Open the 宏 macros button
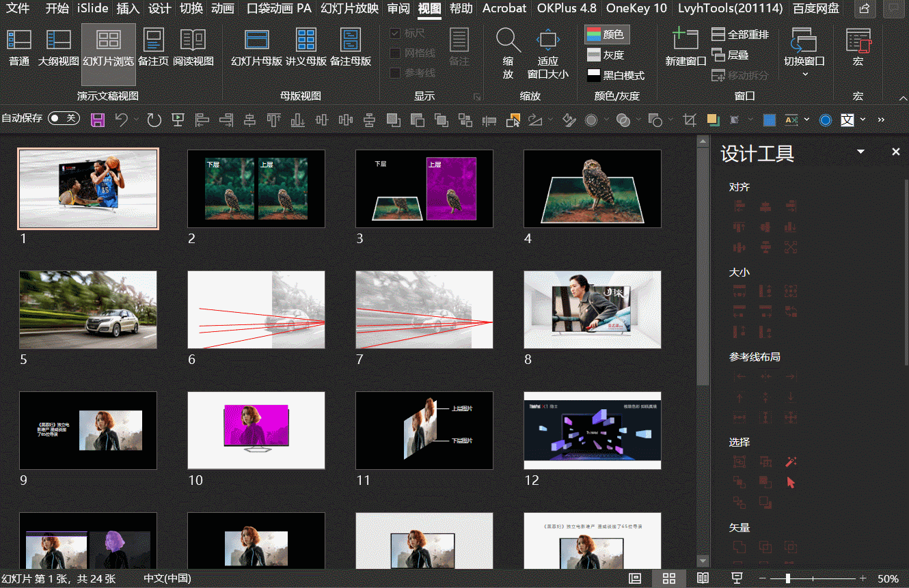This screenshot has width=909, height=588. click(x=858, y=47)
